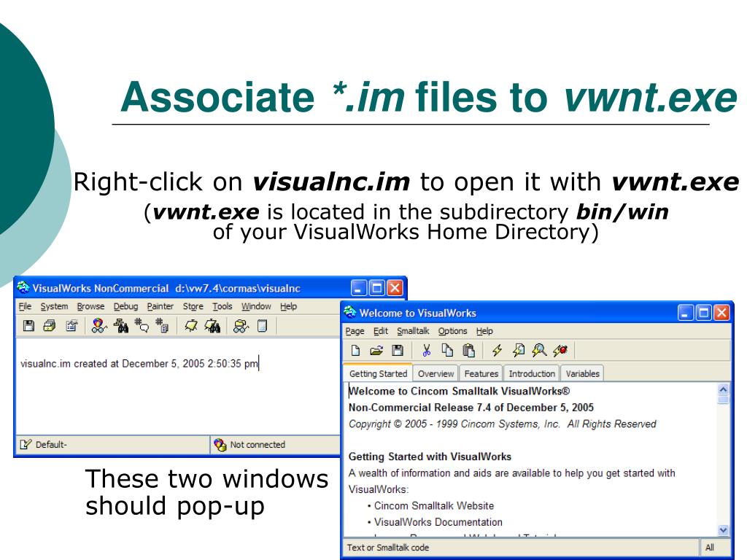Click the open folder icon in Welcome window
747x560 pixels.
[x=376, y=351]
